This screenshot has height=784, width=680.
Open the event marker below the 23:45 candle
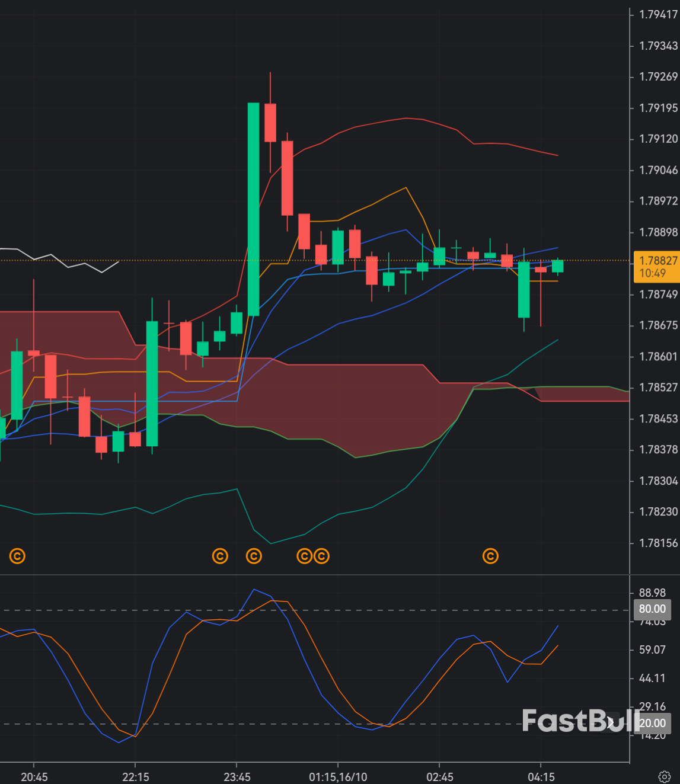click(254, 556)
